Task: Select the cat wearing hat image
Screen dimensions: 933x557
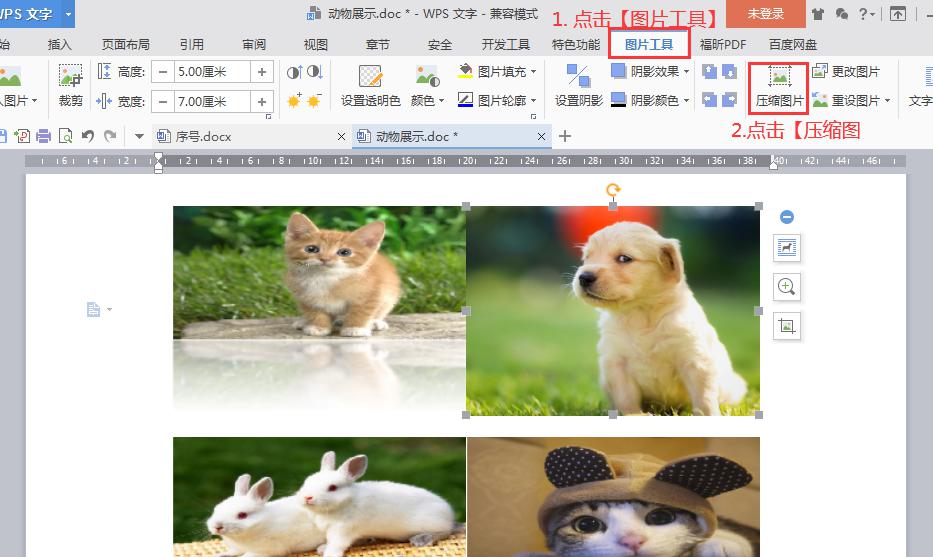Action: 613,497
